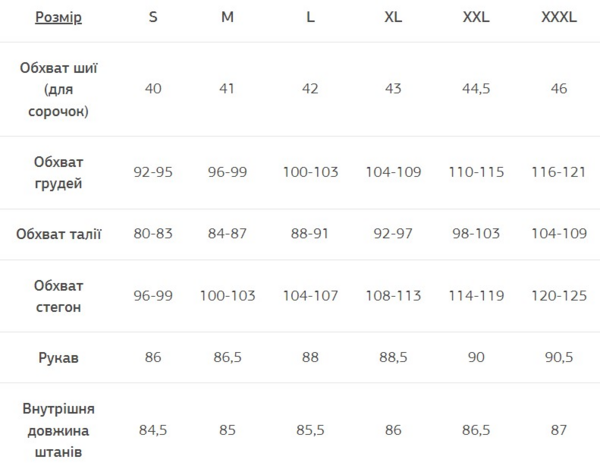Click the "Обхват талії" row label
Viewport: 600px width, 472px height.
tap(58, 234)
